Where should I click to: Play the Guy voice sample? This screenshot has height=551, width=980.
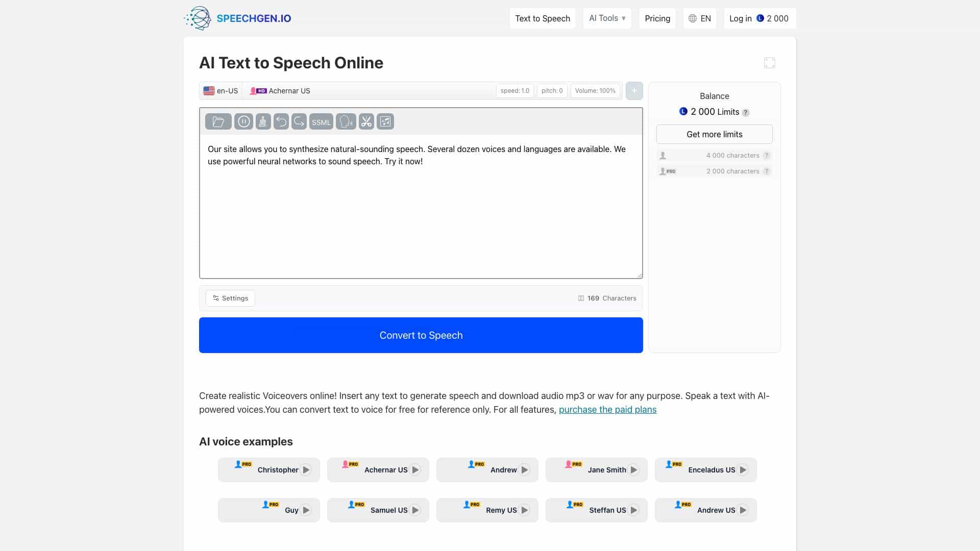pyautogui.click(x=306, y=510)
